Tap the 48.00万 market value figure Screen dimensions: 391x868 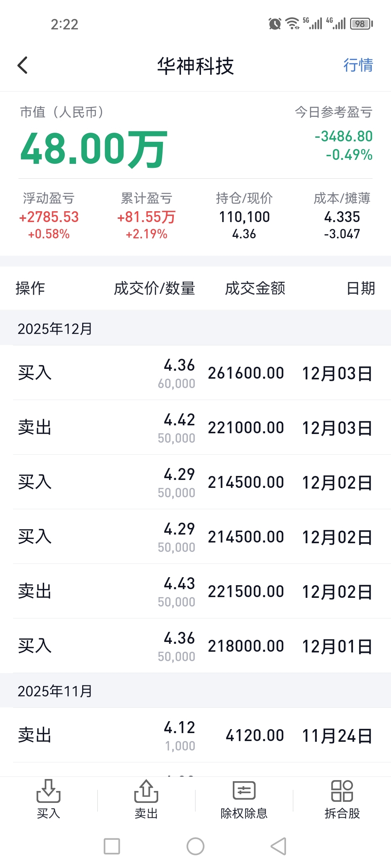click(x=94, y=149)
